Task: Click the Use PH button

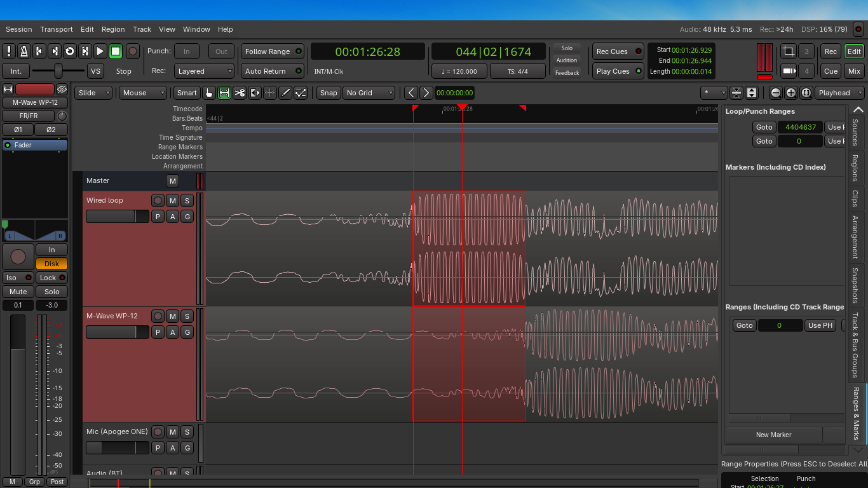Action: point(820,325)
